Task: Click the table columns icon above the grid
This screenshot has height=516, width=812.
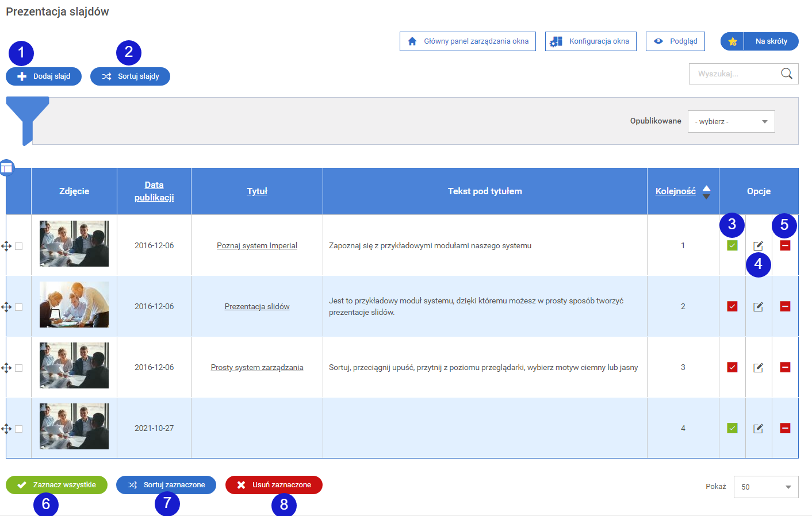Action: (x=7, y=168)
